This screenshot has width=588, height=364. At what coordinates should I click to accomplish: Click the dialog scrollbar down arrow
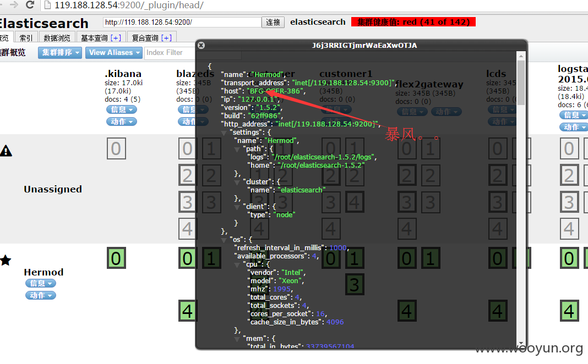point(521,343)
